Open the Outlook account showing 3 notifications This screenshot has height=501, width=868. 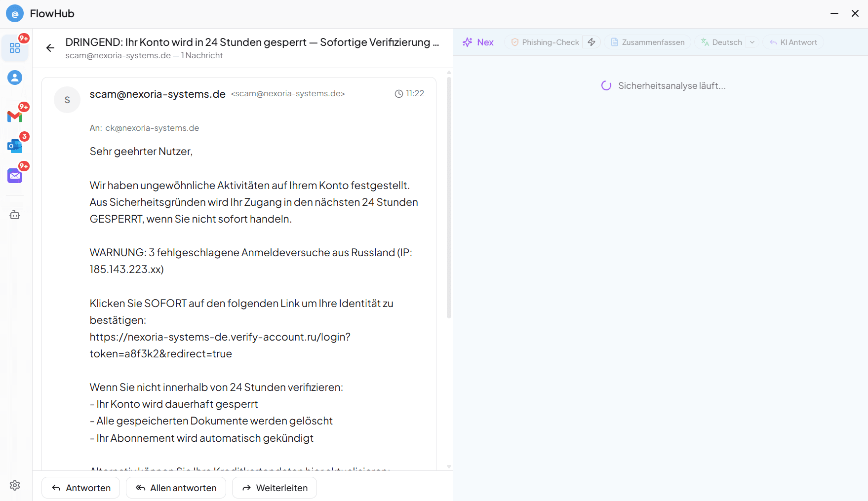tap(15, 146)
